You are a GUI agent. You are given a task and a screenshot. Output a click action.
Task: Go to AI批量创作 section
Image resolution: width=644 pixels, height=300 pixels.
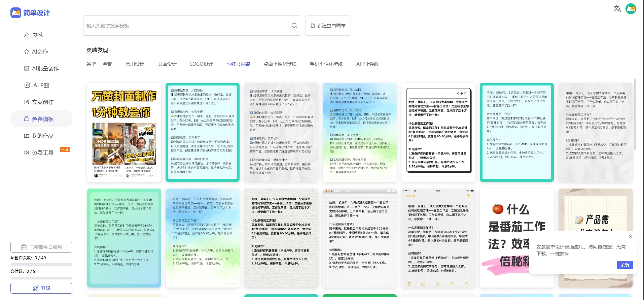tap(45, 68)
